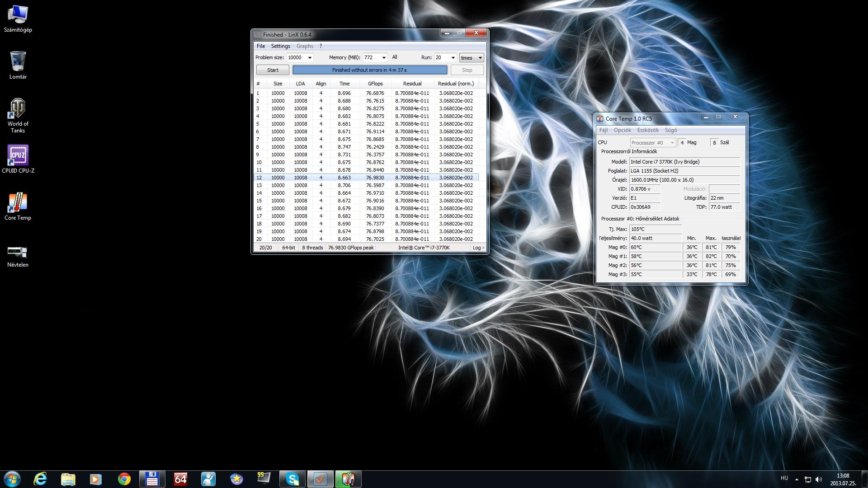Image resolution: width=868 pixels, height=488 pixels.
Task: Open Eszközök menu in Core Temp
Action: pyautogui.click(x=648, y=130)
